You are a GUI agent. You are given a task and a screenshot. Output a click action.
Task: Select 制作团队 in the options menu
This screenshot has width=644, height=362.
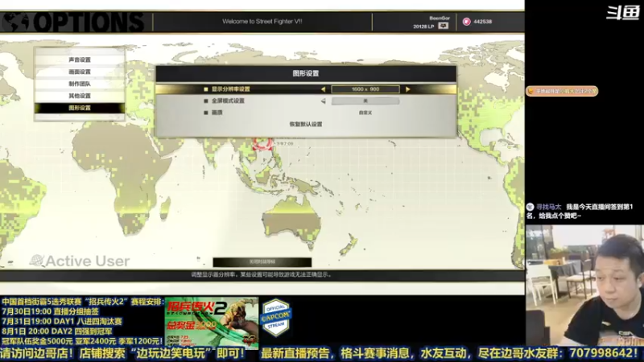coord(79,84)
